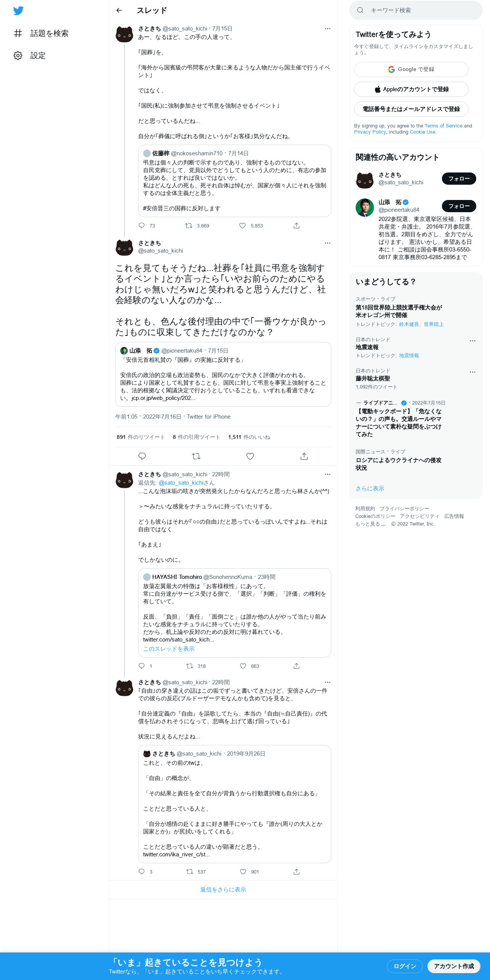The height and width of the screenshot is (980, 490).
Task: Share the main tweet via share icon
Action: pyautogui.click(x=304, y=456)
